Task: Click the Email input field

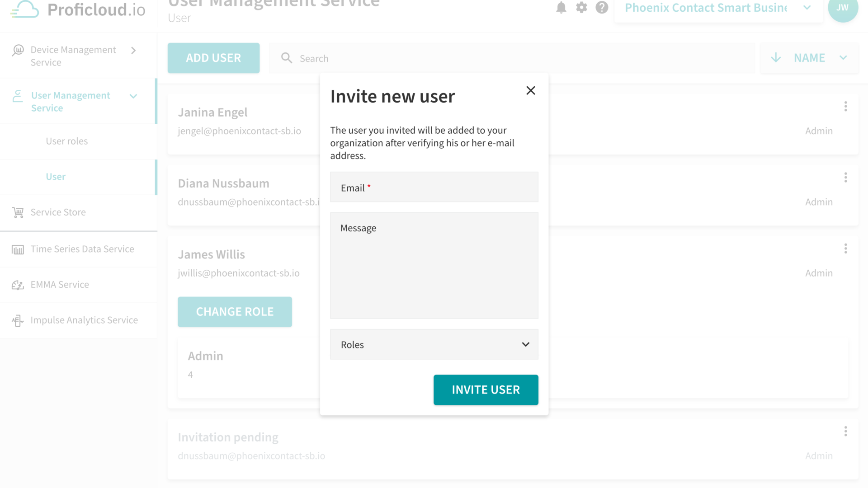Action: tap(434, 187)
